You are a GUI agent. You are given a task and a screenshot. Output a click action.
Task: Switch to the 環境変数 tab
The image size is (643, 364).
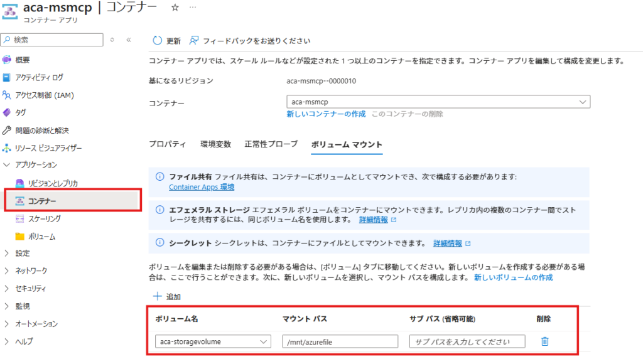coord(215,144)
